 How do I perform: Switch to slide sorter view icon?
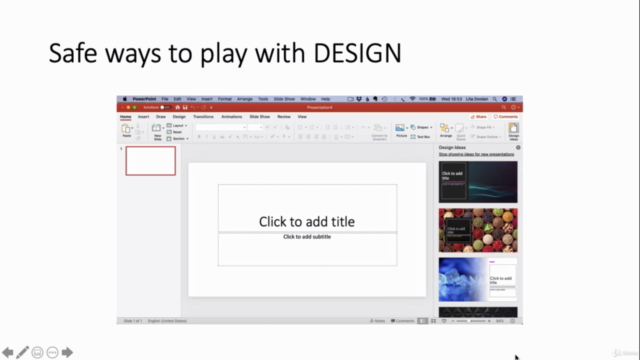point(433,321)
